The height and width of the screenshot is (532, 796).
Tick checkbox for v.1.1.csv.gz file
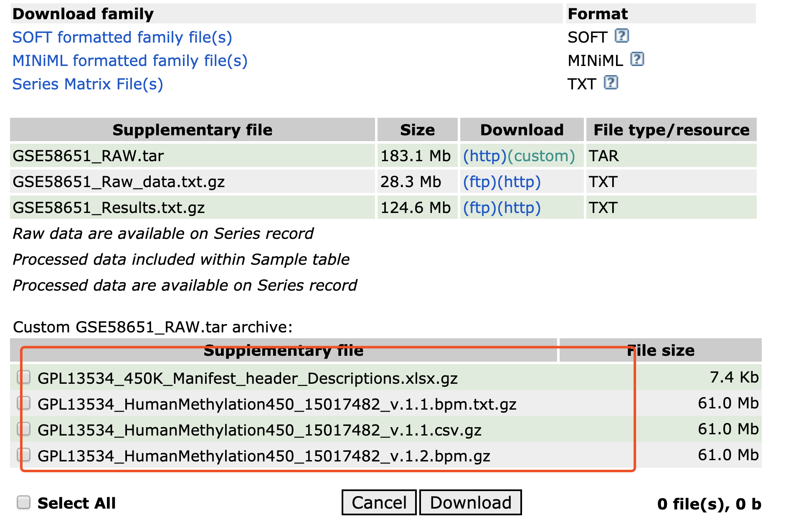pos(24,429)
